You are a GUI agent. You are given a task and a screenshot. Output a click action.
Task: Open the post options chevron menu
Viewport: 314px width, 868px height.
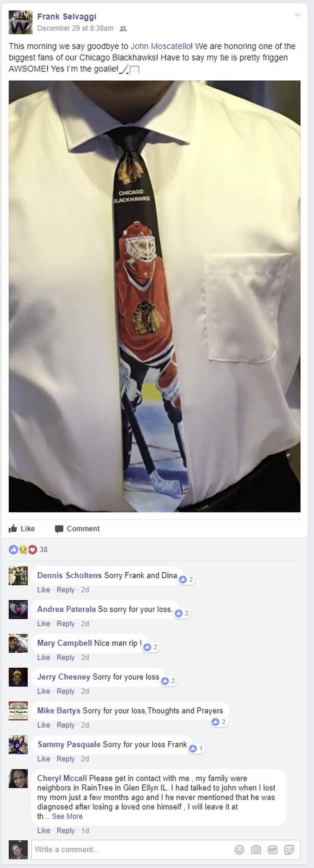tap(297, 15)
